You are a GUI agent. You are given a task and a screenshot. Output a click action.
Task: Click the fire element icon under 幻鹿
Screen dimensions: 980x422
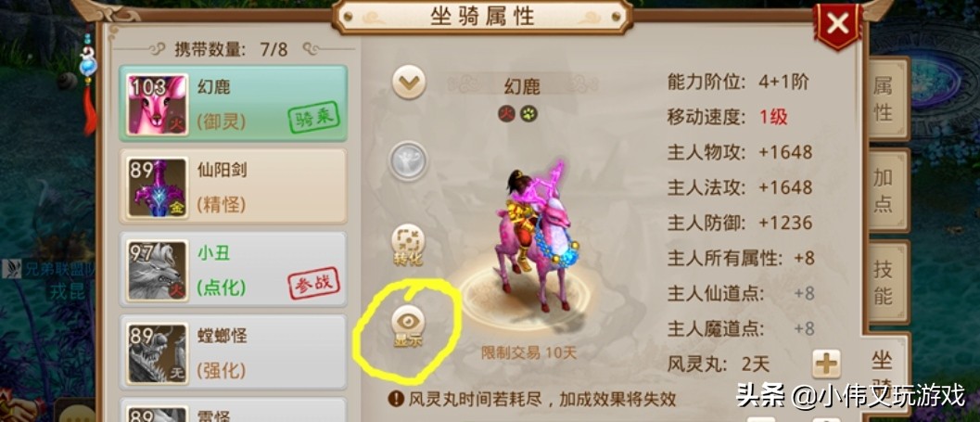pos(506,114)
